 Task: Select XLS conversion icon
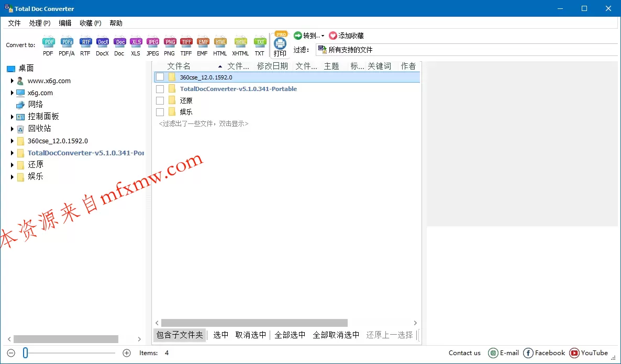136,42
